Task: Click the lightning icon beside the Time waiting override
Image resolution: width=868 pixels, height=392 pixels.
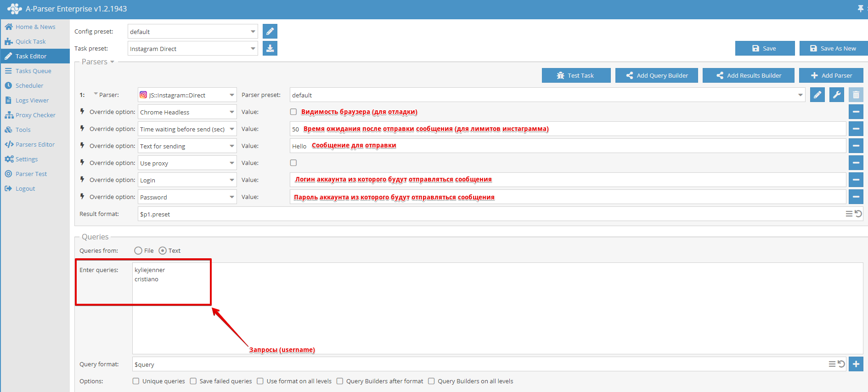Action: pos(82,128)
